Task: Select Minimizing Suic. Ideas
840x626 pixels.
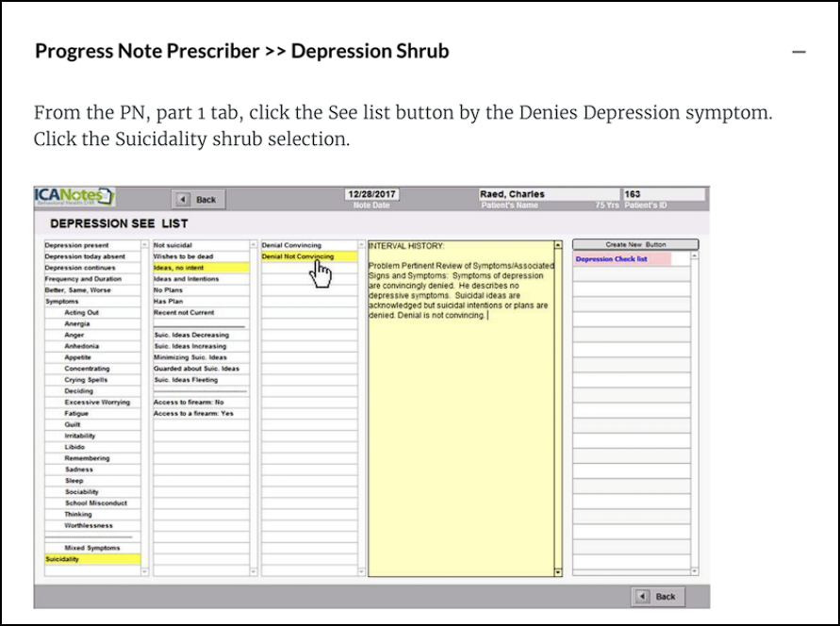Action: pyautogui.click(x=202, y=357)
